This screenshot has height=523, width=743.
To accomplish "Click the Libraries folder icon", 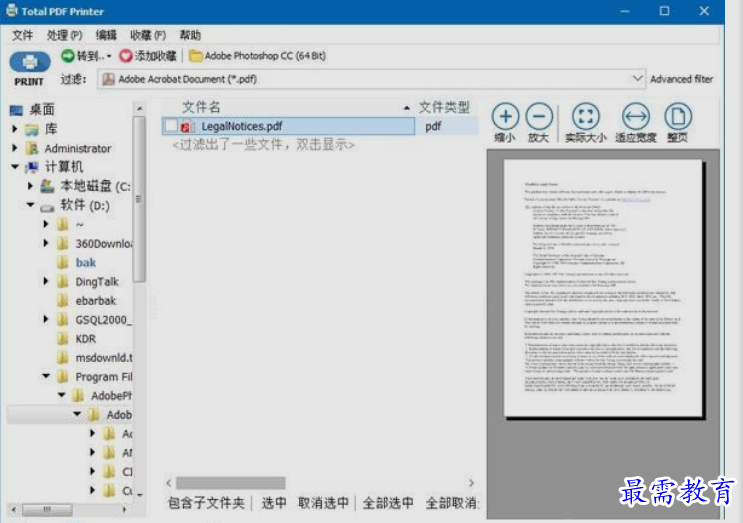I will tap(32, 129).
